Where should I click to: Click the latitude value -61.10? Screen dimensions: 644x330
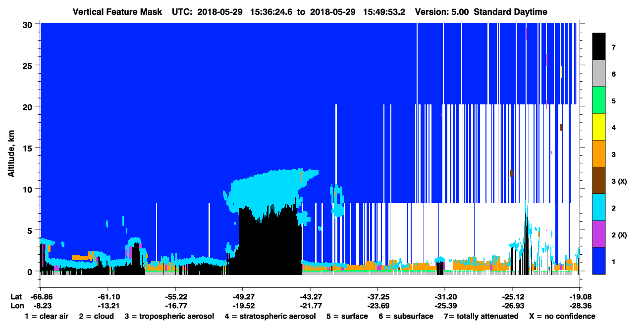[x=107, y=296]
